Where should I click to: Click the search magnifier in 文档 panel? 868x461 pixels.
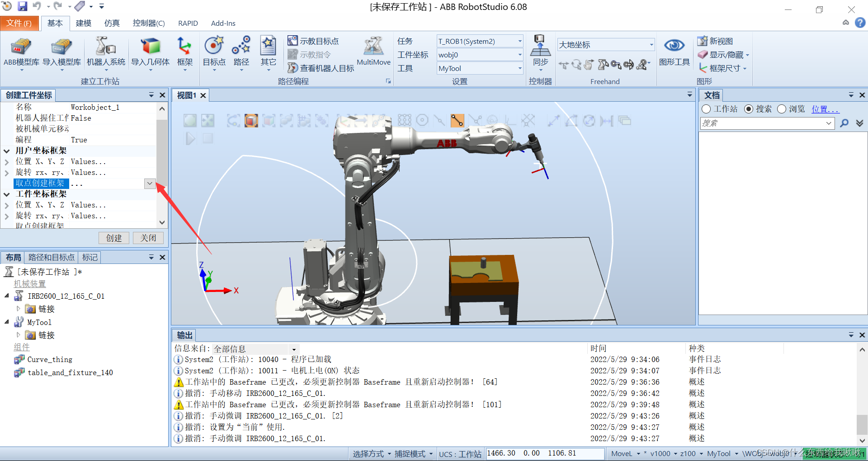[x=844, y=123]
